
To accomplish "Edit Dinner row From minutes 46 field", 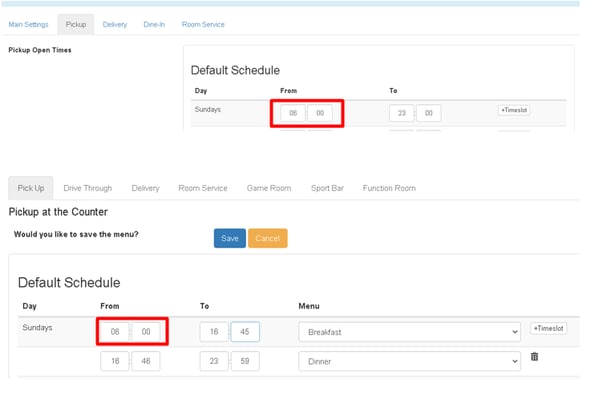I will click(x=146, y=361).
